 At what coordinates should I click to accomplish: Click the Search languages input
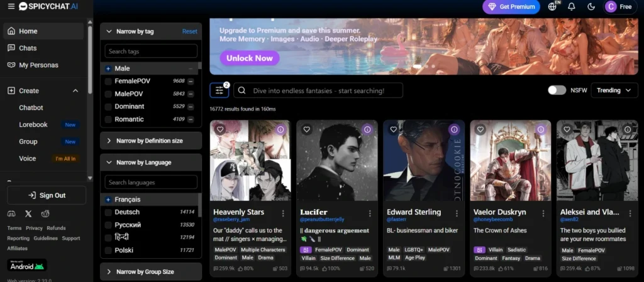[151, 182]
